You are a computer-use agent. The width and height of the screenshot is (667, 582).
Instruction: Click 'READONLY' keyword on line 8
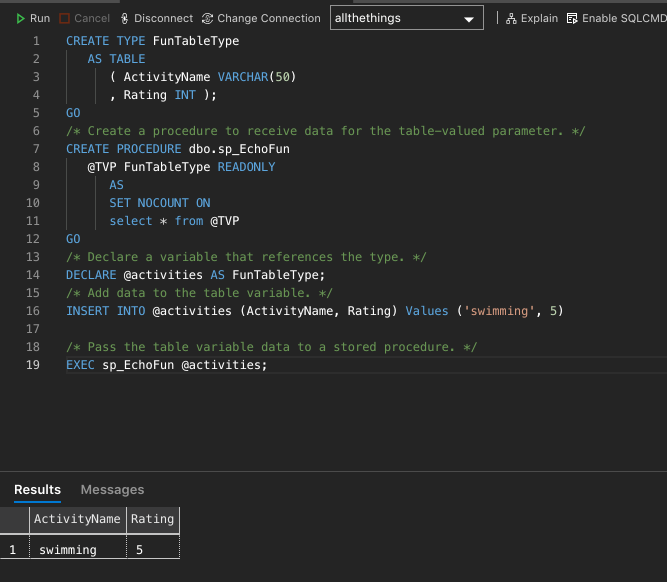246,167
